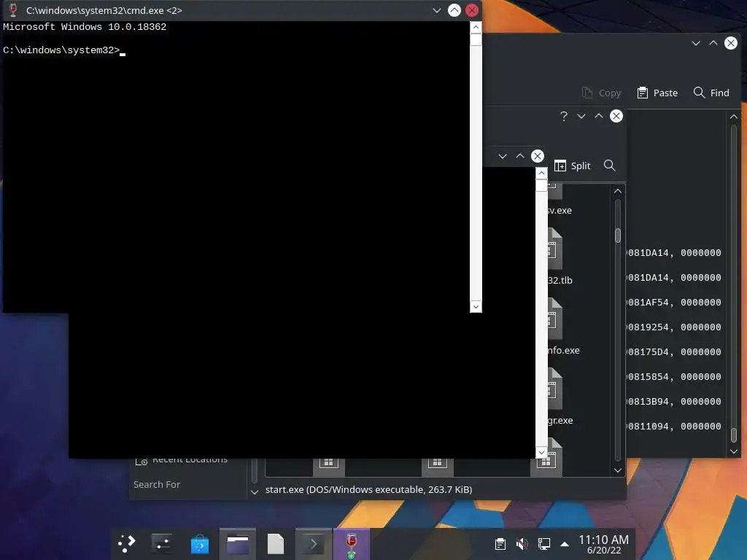Open clipboard tray icon
The width and height of the screenshot is (747, 560).
[500, 544]
